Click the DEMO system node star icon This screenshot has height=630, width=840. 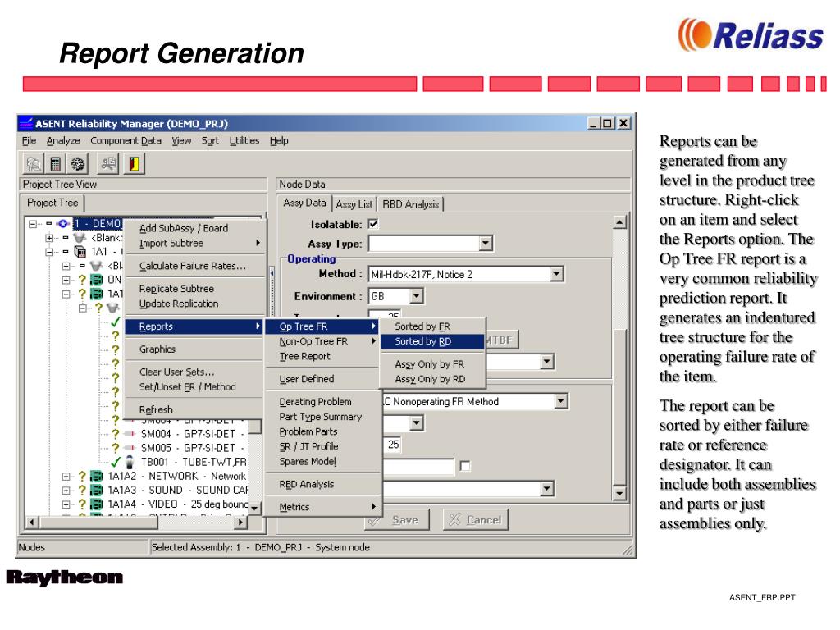63,223
